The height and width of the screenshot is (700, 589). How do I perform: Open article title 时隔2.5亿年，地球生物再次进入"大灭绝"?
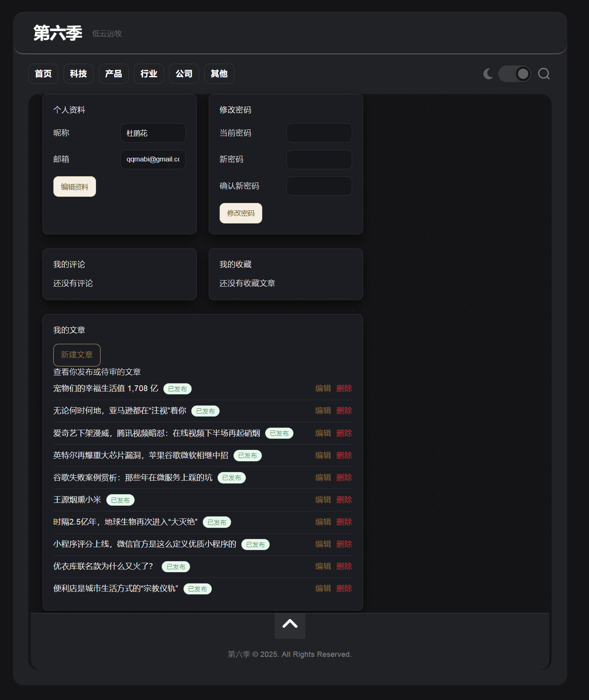(126, 522)
